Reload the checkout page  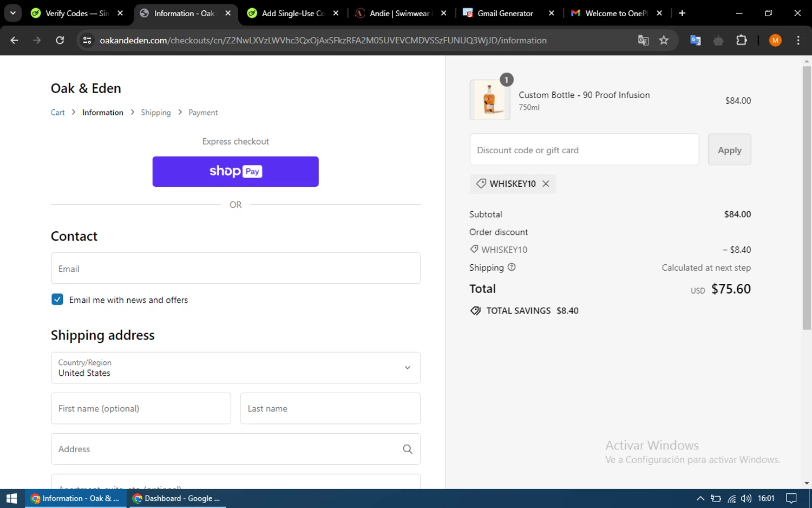[x=60, y=40]
